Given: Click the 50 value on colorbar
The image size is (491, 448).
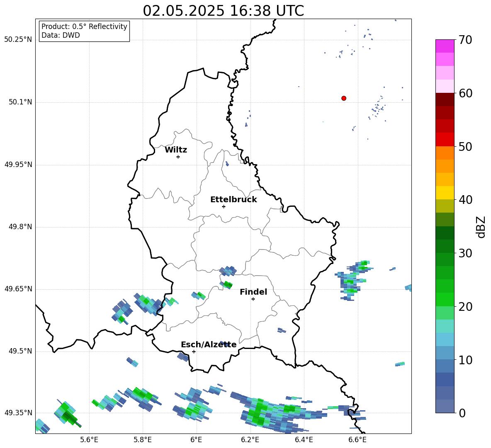Looking at the screenshot, I should tap(465, 147).
